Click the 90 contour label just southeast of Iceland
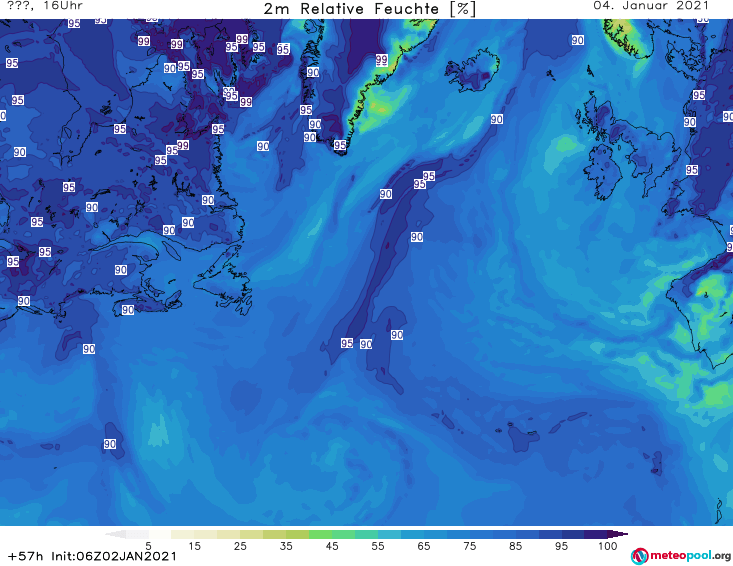Viewport: 733px width, 566px height. (496, 119)
